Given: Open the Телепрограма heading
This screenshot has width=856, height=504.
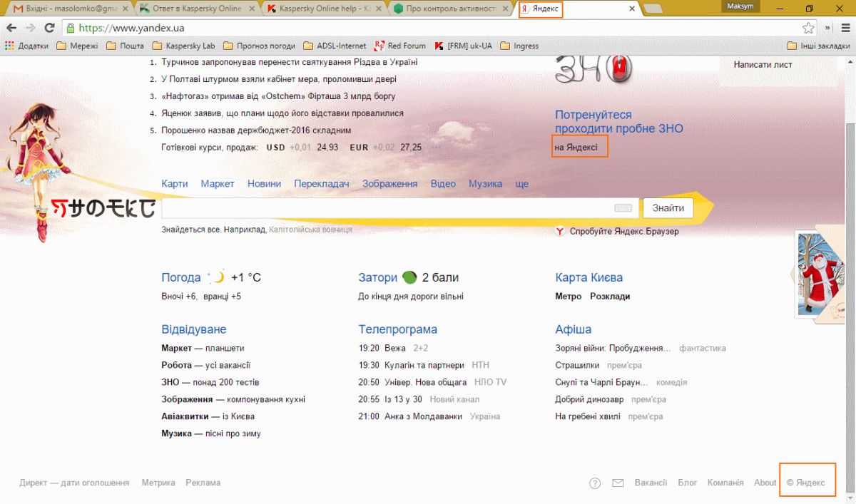Looking at the screenshot, I should [x=398, y=329].
